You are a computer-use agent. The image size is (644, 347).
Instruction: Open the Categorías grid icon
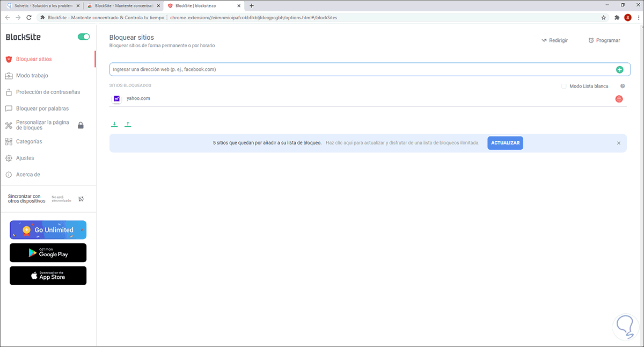pos(9,142)
